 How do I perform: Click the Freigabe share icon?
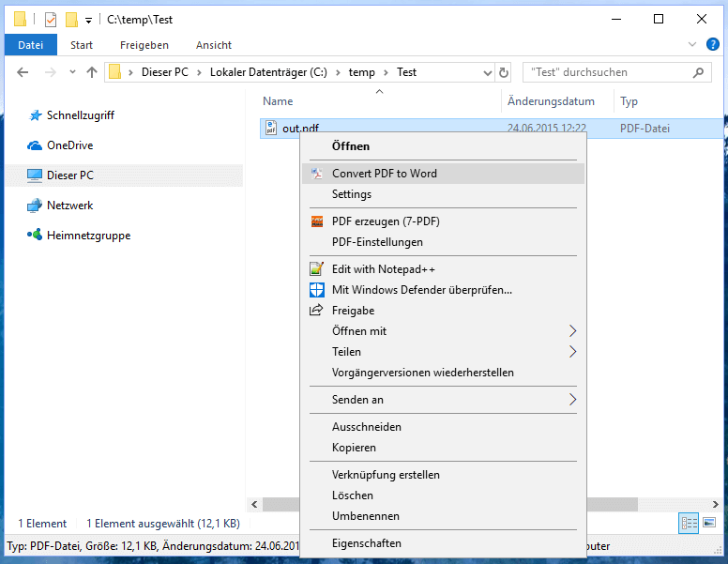tap(316, 310)
